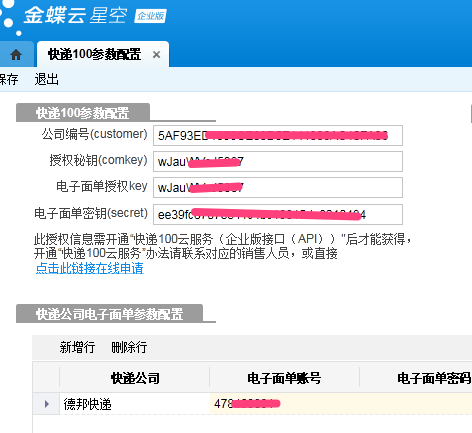This screenshot has width=472, height=433.
Task: Select the 德邦快递 cell
Action: 135,404
